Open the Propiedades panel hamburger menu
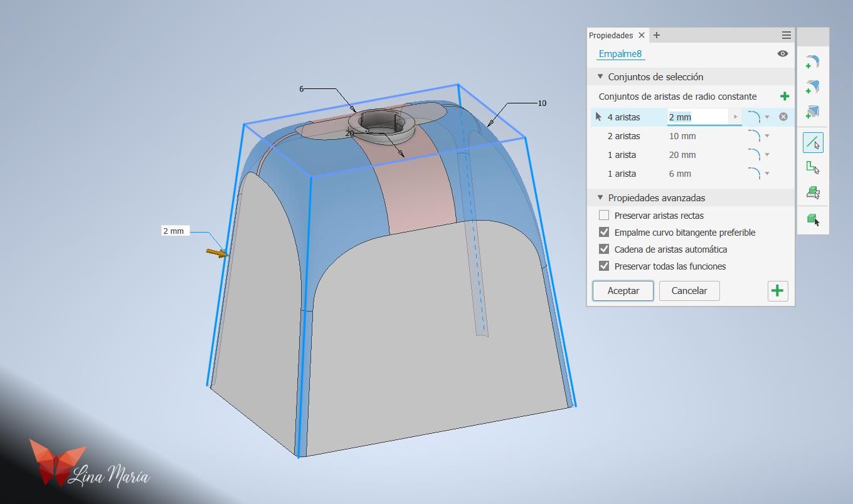Image resolution: width=853 pixels, height=504 pixels. pos(786,35)
